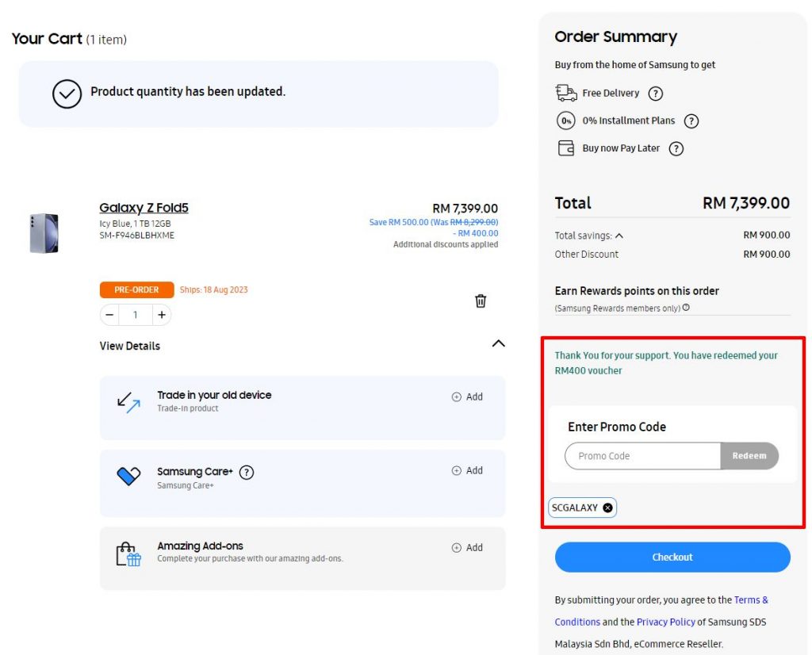Click the Rewards members info icon
The width and height of the screenshot is (812, 655).
[x=686, y=307]
